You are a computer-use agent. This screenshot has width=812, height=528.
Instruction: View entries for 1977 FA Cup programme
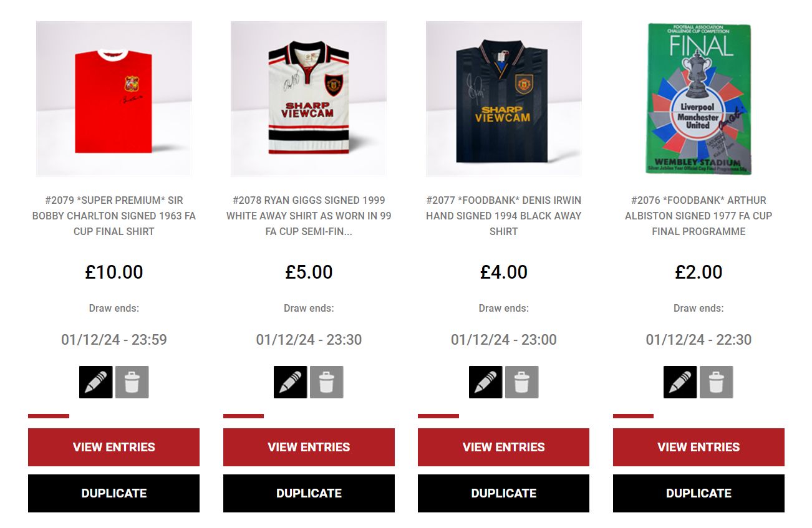tap(698, 447)
